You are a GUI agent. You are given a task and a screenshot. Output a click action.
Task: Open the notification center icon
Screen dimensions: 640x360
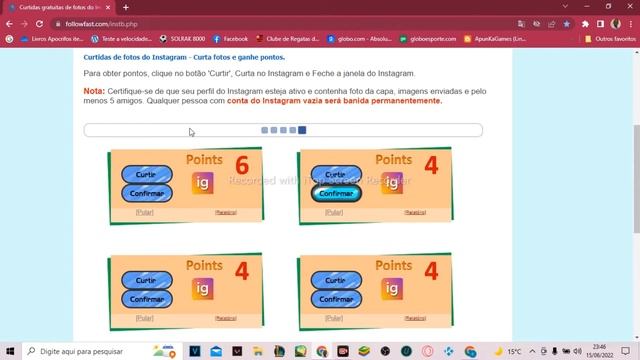point(625,351)
